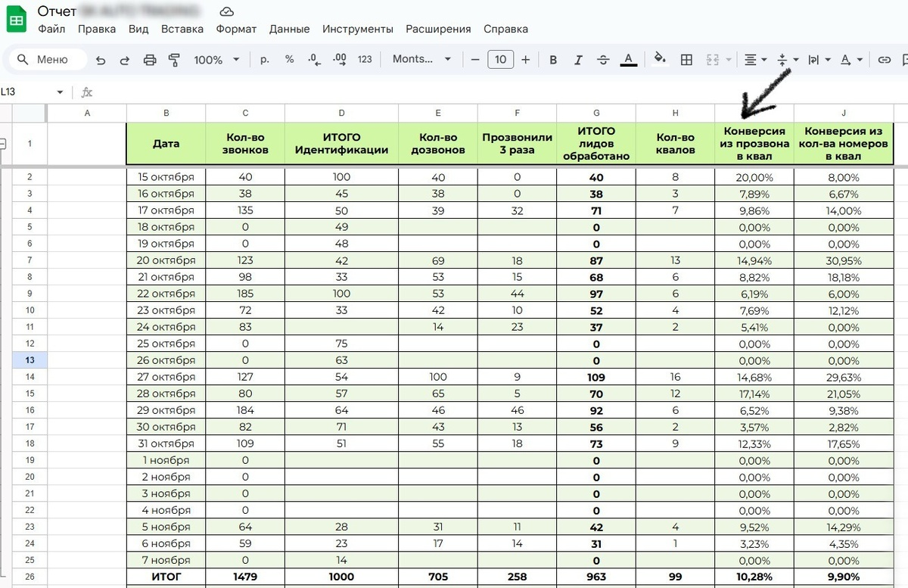
Task: Format as percent
Action: [289, 59]
